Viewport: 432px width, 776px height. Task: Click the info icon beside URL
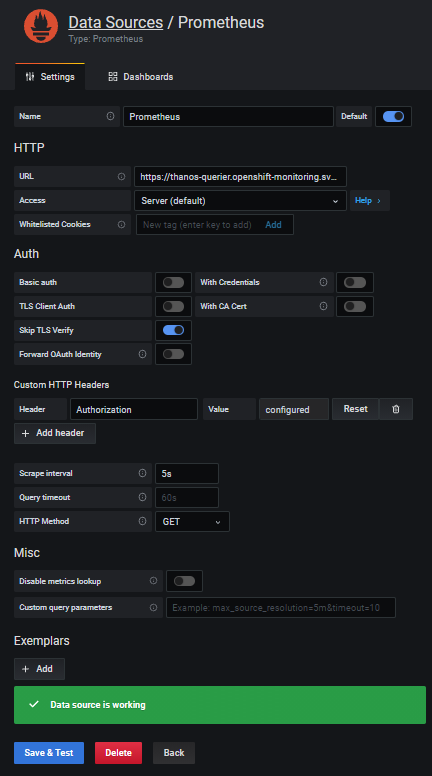click(x=121, y=176)
